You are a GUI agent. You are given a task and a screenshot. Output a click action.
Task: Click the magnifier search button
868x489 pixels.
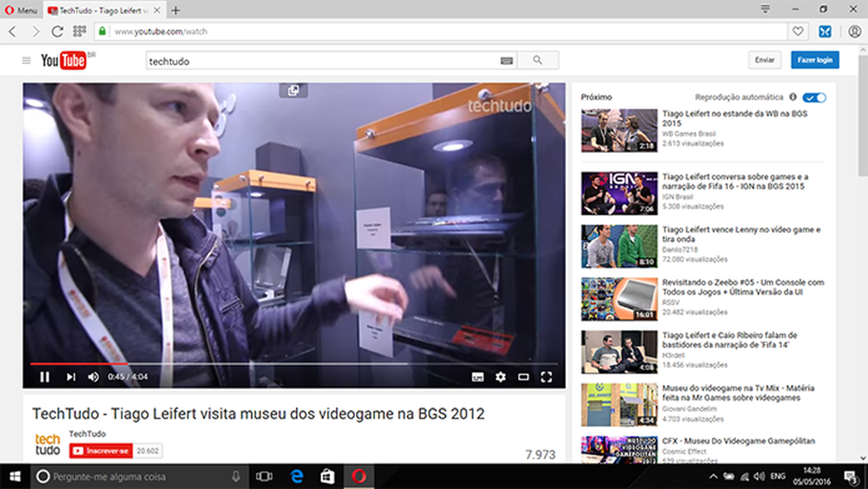[x=537, y=60]
